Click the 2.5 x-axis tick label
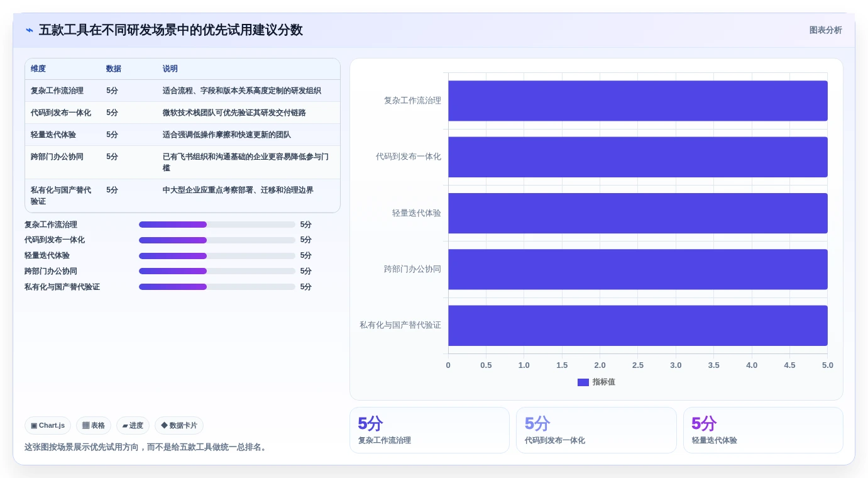 (638, 365)
